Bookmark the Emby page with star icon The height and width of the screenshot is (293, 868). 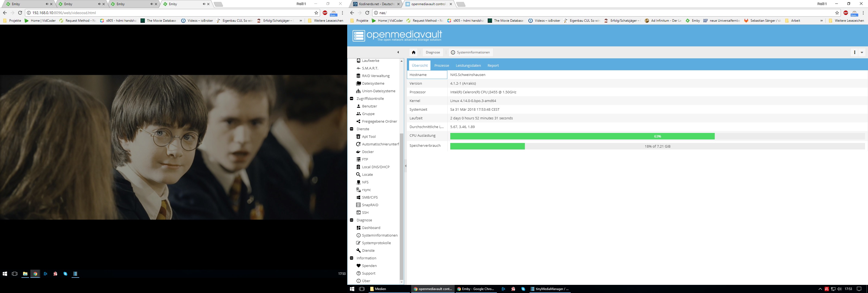[x=316, y=13]
